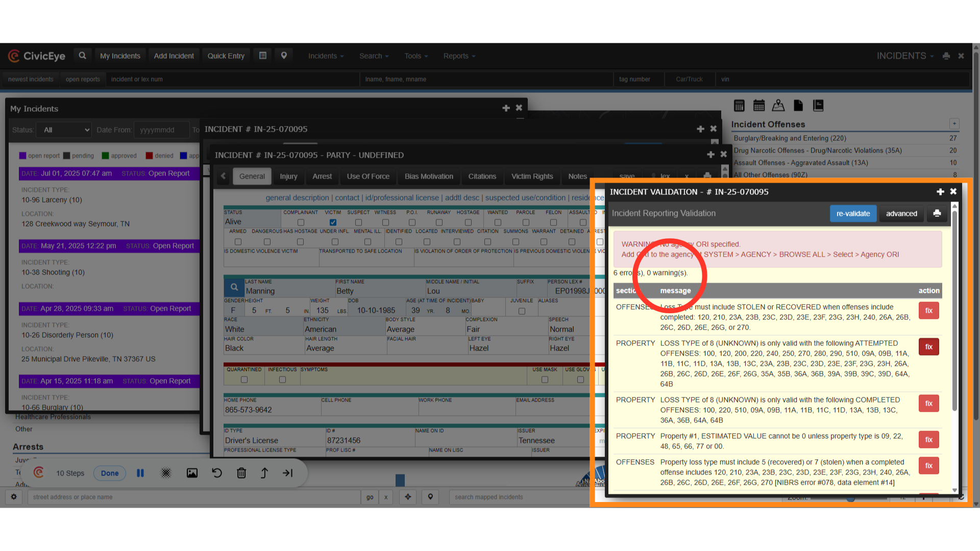Expand the Incident Offenses panel with the plus button
Screen dimensions: 980x551
(x=954, y=123)
